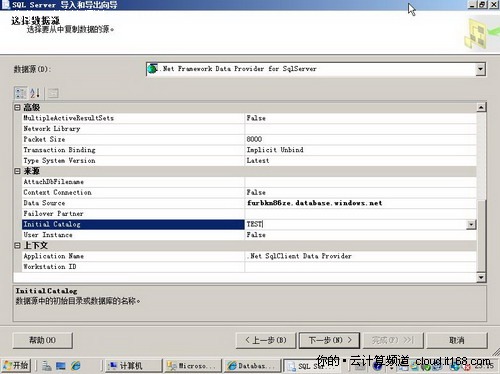Click the empty AttachDbFilename value field
The image size is (500, 374).
[x=361, y=182]
